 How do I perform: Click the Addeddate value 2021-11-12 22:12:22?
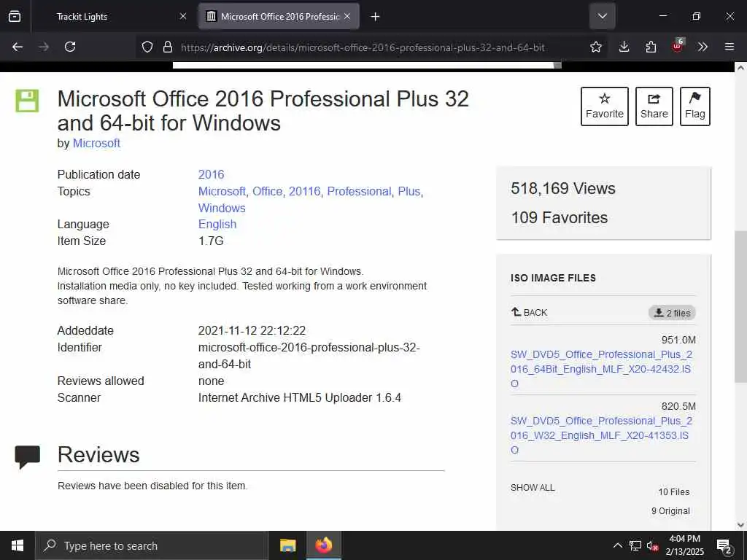pos(252,330)
